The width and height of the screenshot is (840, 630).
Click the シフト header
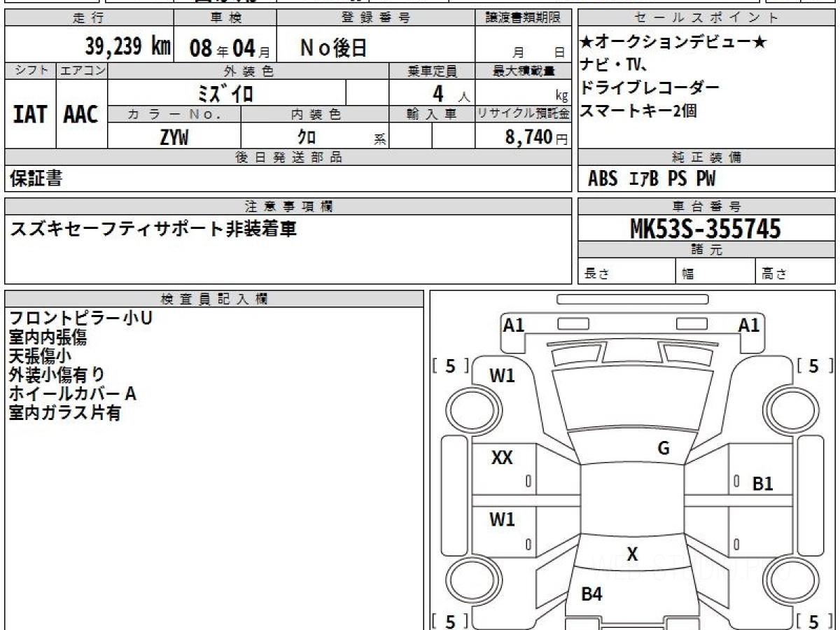pos(30,71)
